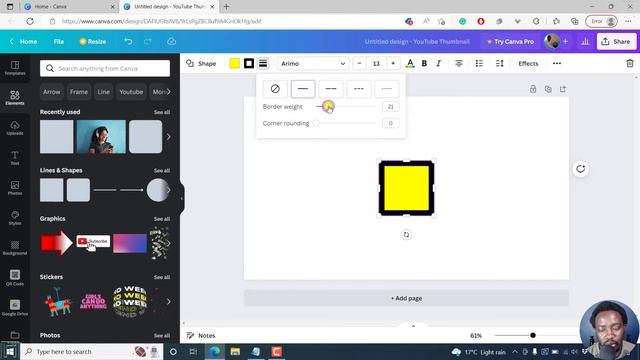Toggle bold text formatting
The width and height of the screenshot is (640, 360).
pyautogui.click(x=424, y=63)
